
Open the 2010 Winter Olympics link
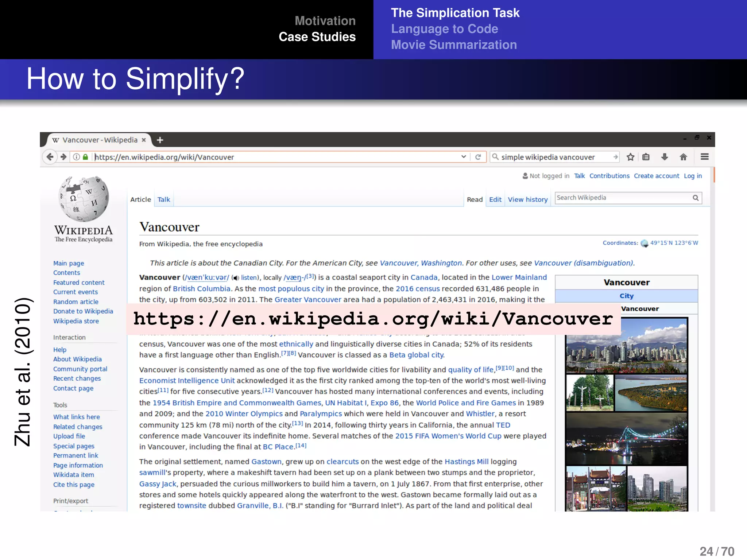244,414
